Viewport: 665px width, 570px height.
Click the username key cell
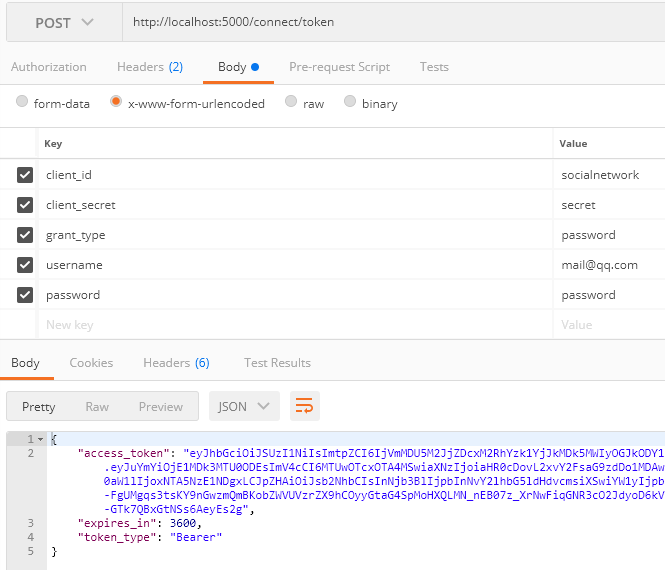[295, 265]
